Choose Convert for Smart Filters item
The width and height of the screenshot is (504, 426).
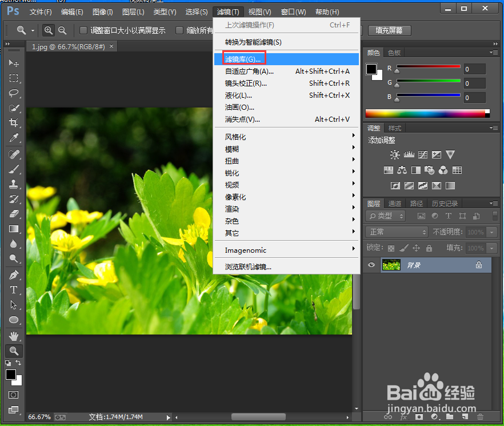coord(286,42)
